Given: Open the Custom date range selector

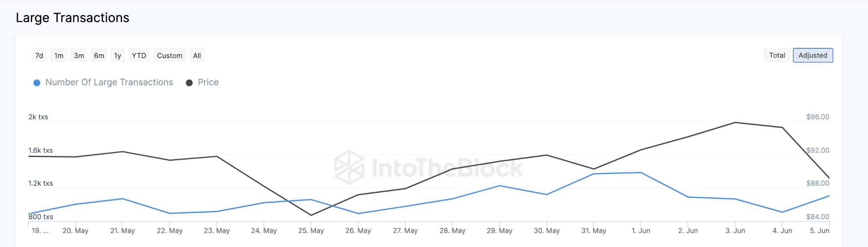Looking at the screenshot, I should click(169, 55).
